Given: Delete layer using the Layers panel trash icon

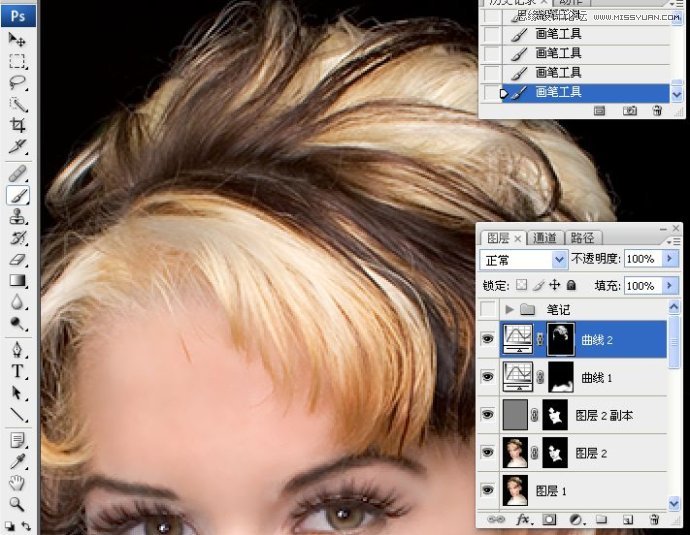Looking at the screenshot, I should (x=654, y=520).
